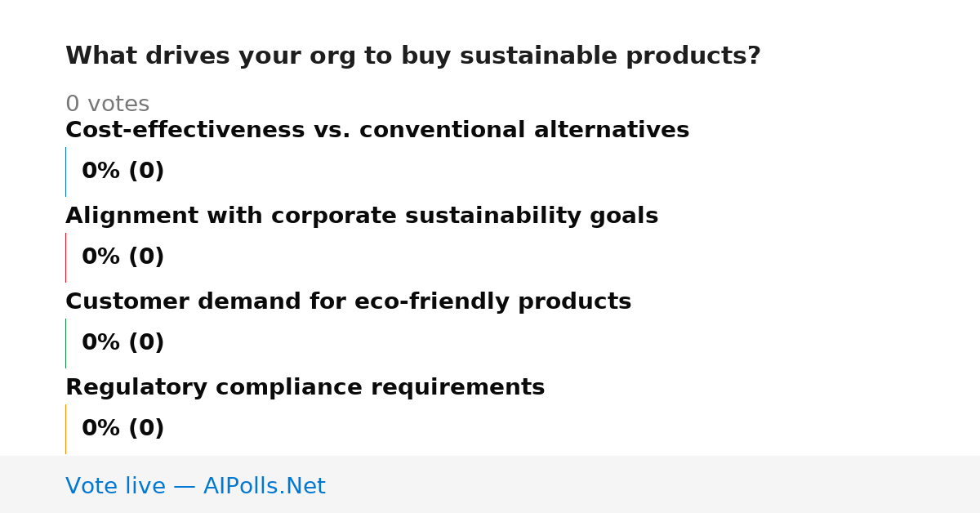Click 0% (0) under Regulatory compliance option
The image size is (980, 513).
(123, 429)
